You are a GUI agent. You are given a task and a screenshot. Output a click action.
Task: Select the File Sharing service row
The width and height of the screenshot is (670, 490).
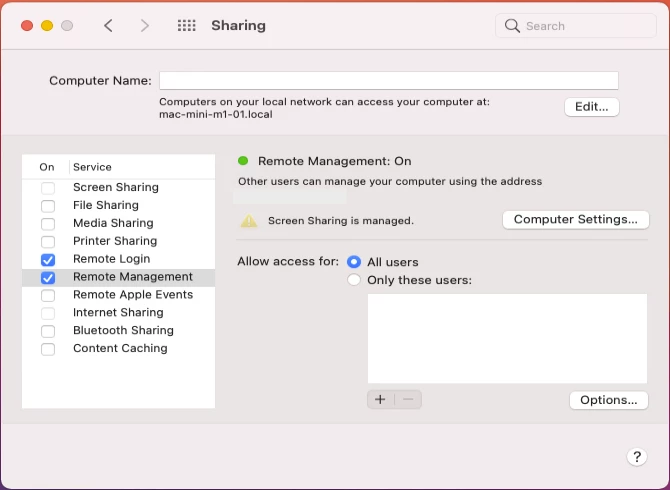tap(118, 205)
